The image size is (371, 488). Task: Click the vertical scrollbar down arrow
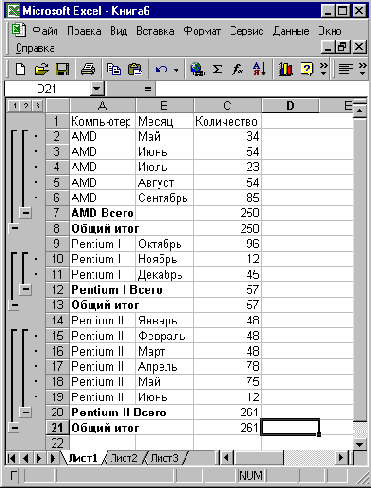(360, 444)
